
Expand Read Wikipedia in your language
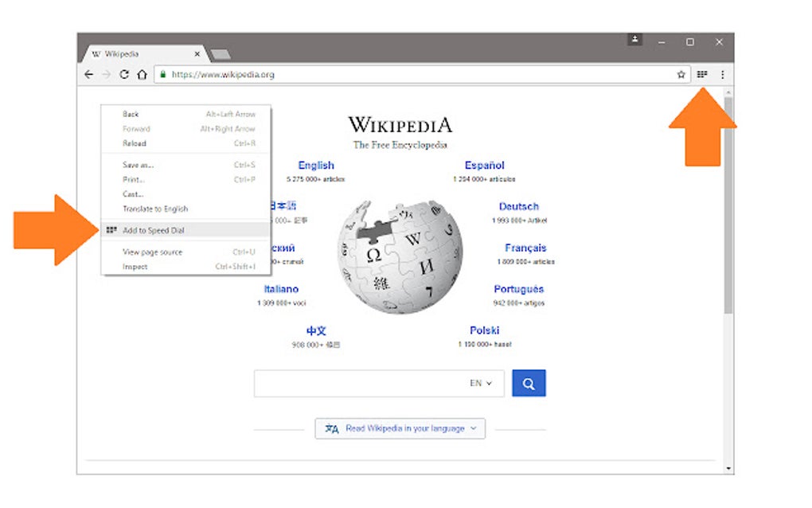pyautogui.click(x=400, y=428)
